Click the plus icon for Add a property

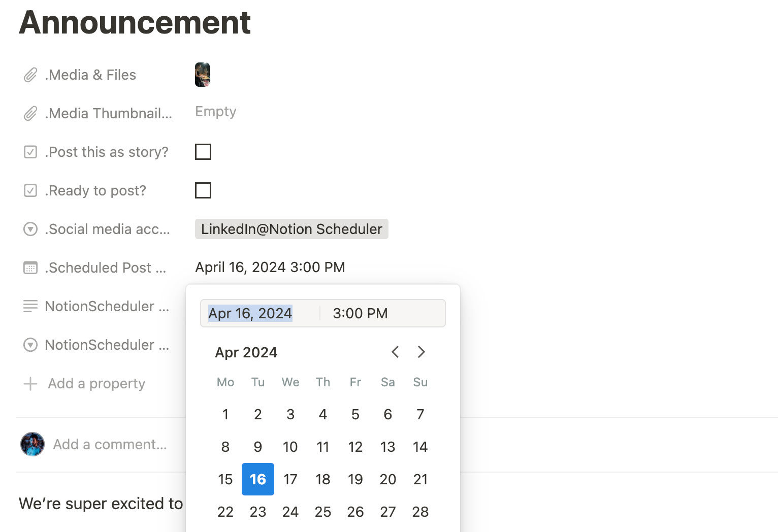click(x=30, y=384)
